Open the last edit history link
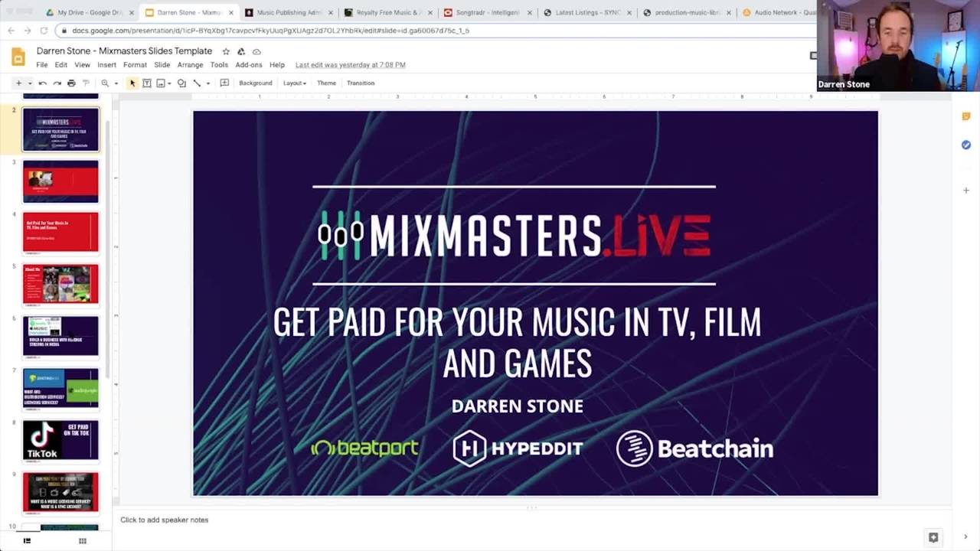Viewport: 980px width, 551px height. click(351, 65)
